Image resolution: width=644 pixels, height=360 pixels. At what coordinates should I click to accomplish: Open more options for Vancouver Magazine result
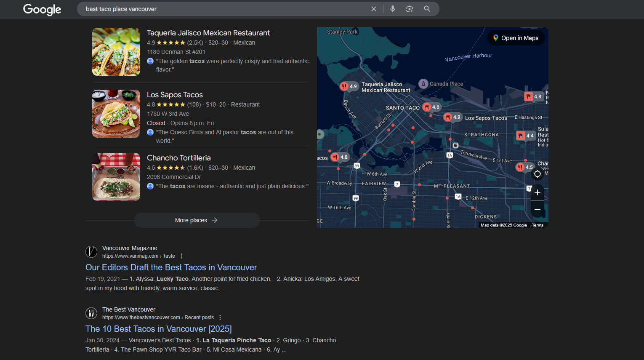(x=181, y=256)
